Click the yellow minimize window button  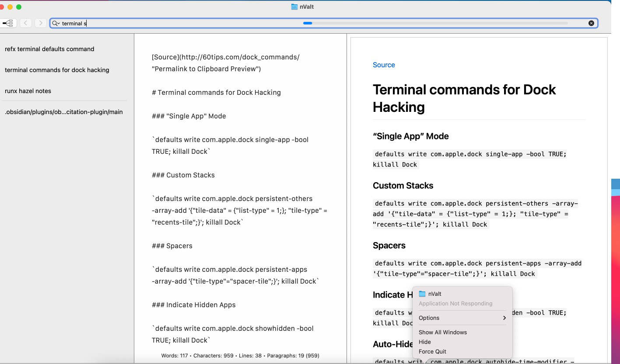tap(10, 7)
